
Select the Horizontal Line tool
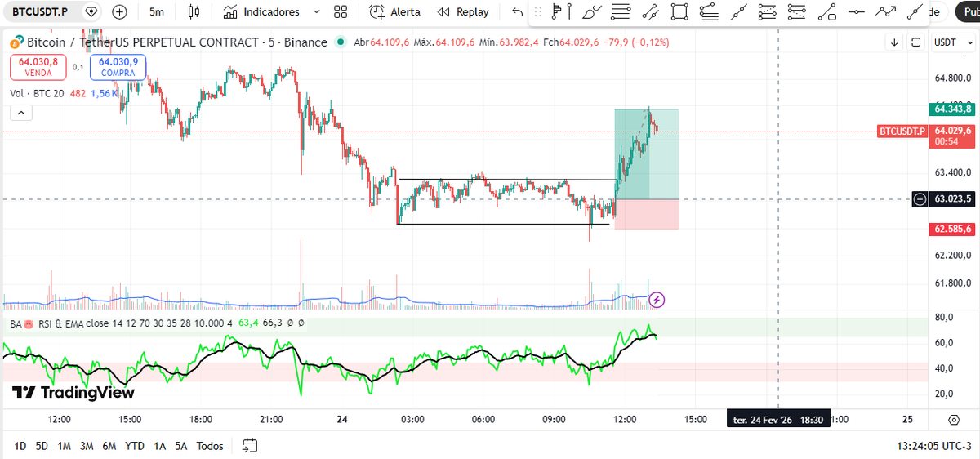click(x=856, y=11)
